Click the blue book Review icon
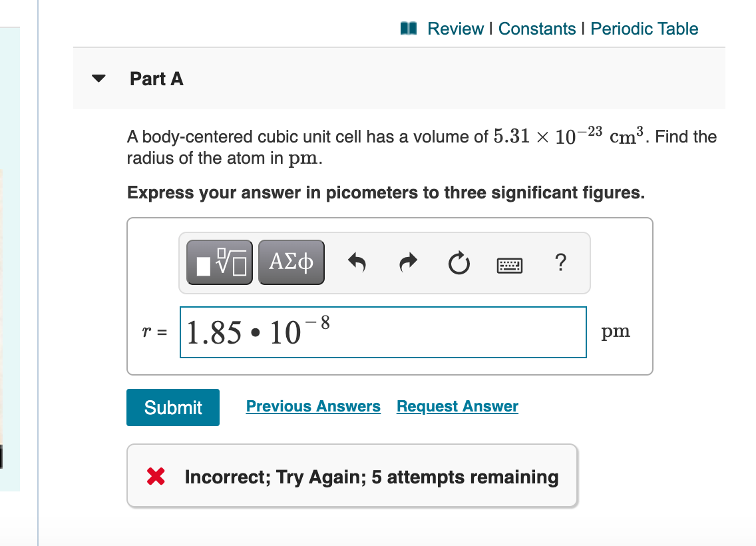 click(x=409, y=28)
